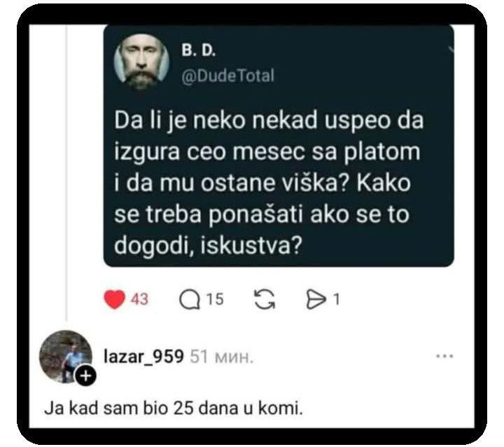The image size is (504, 447).
Task: Open reply text 'Ja kad sam bio 25 dana u komi'
Action: [x=174, y=408]
